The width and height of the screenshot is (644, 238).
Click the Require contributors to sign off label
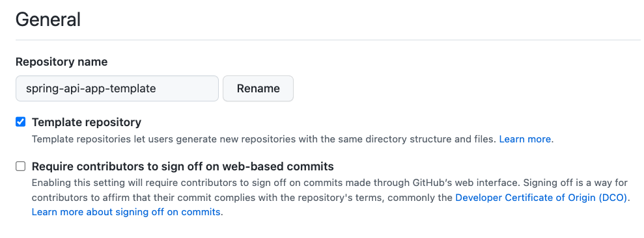(x=183, y=166)
